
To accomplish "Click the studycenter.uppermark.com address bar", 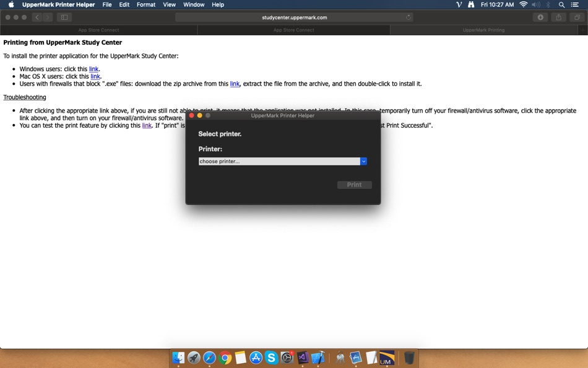I will [x=294, y=17].
